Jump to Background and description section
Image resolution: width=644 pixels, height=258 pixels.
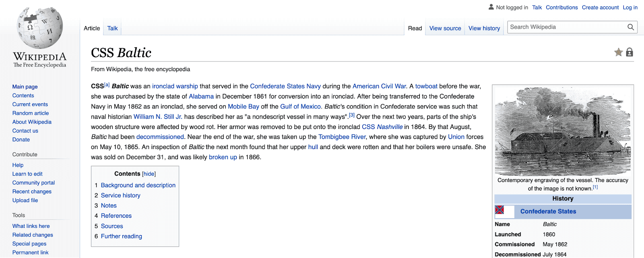pyautogui.click(x=138, y=185)
